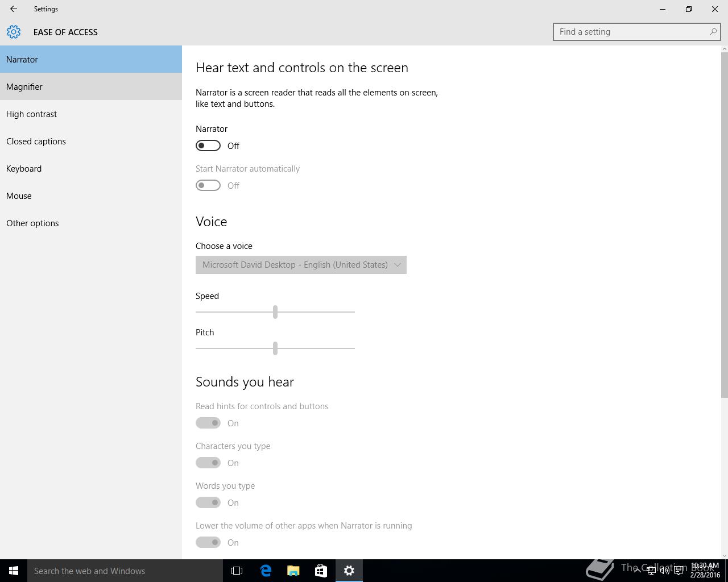This screenshot has height=582, width=728.
Task: Click the EASE OF ACCESS header title
Action: (x=65, y=32)
